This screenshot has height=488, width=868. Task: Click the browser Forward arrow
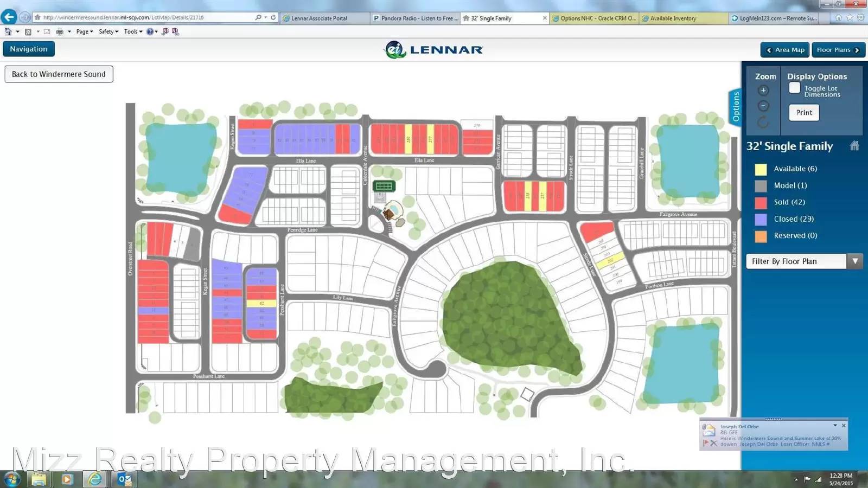(24, 17)
